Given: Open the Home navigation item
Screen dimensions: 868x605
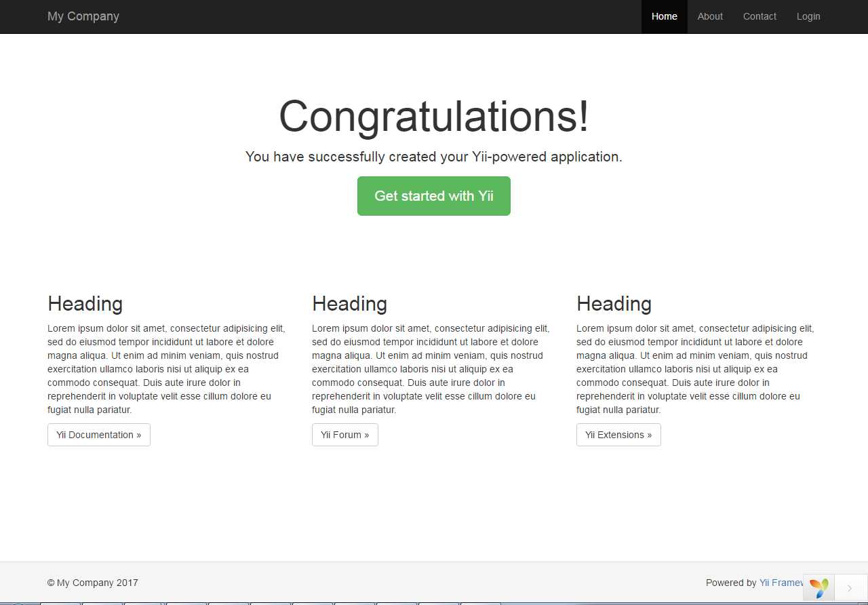Looking at the screenshot, I should [x=664, y=16].
